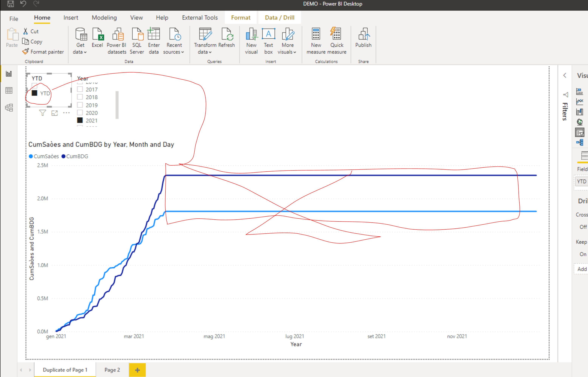The width and height of the screenshot is (588, 377).
Task: Check year 2020 in Year slicer
Action: click(x=80, y=113)
